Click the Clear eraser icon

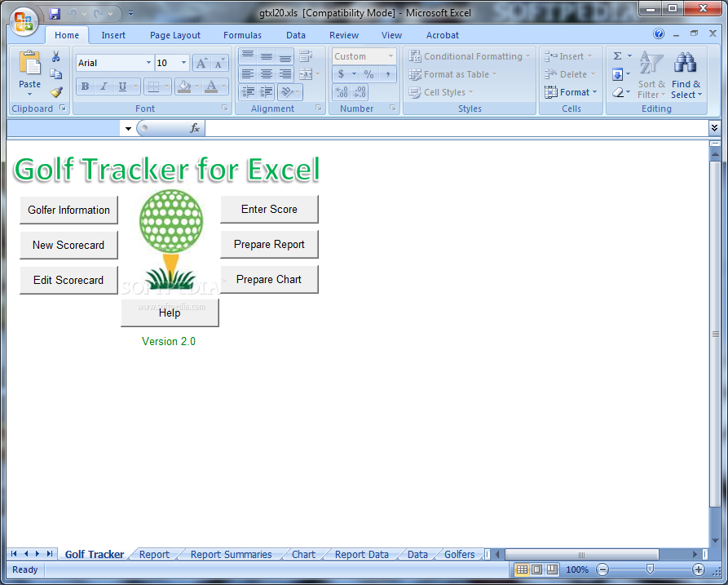point(617,92)
